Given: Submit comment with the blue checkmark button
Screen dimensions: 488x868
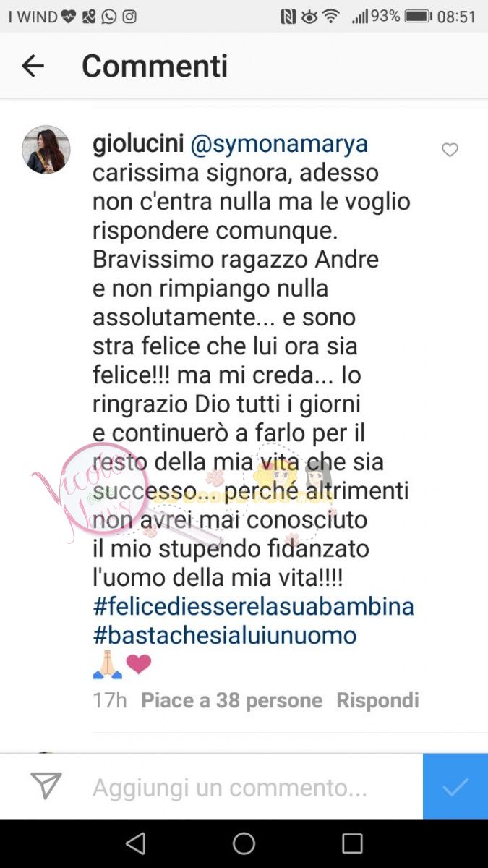Looking at the screenshot, I should 455,786.
